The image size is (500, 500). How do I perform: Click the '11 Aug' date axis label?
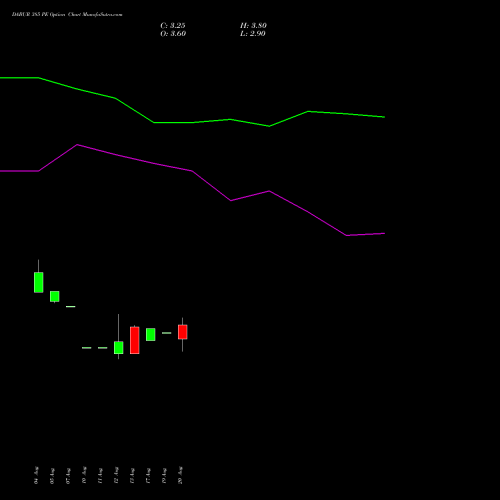100,475
